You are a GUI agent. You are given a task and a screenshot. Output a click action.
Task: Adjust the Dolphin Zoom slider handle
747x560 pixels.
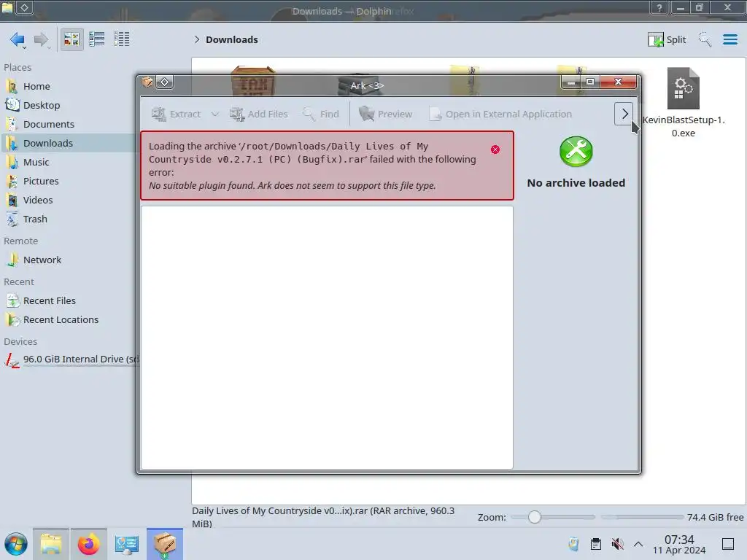pyautogui.click(x=535, y=517)
